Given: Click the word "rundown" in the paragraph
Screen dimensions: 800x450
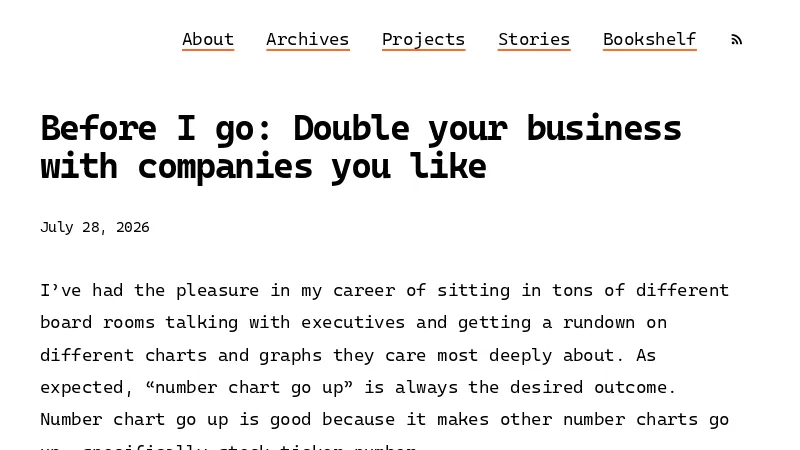Looking at the screenshot, I should tap(599, 322).
